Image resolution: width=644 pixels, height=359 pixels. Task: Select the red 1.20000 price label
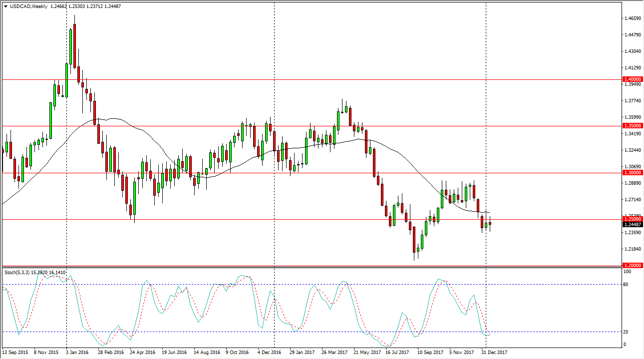click(632, 265)
